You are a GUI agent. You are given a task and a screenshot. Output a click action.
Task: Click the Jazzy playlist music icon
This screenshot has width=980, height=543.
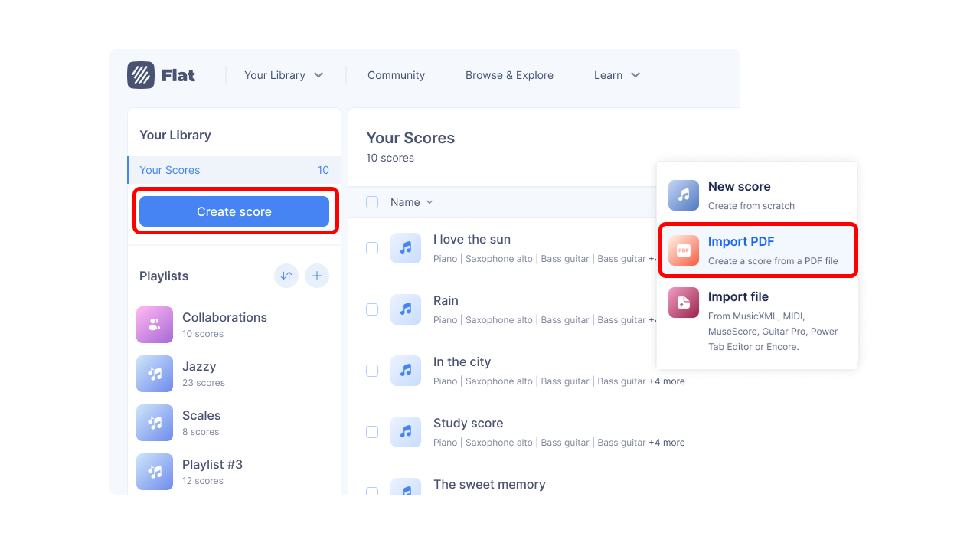[x=155, y=374]
